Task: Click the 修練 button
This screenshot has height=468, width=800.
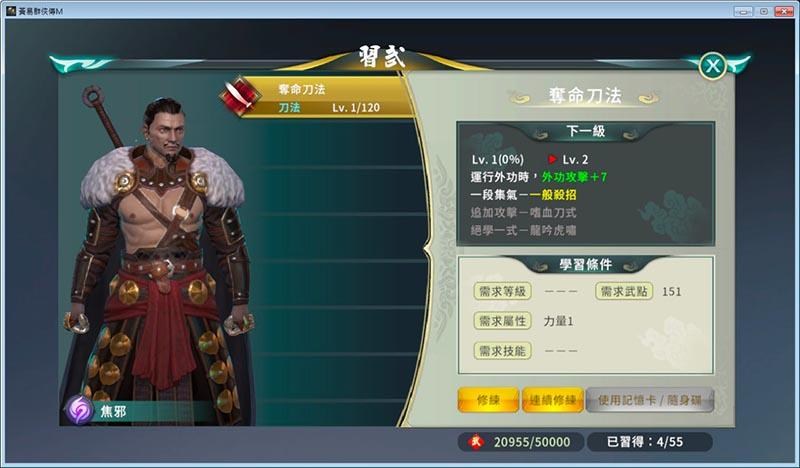Action: point(488,400)
